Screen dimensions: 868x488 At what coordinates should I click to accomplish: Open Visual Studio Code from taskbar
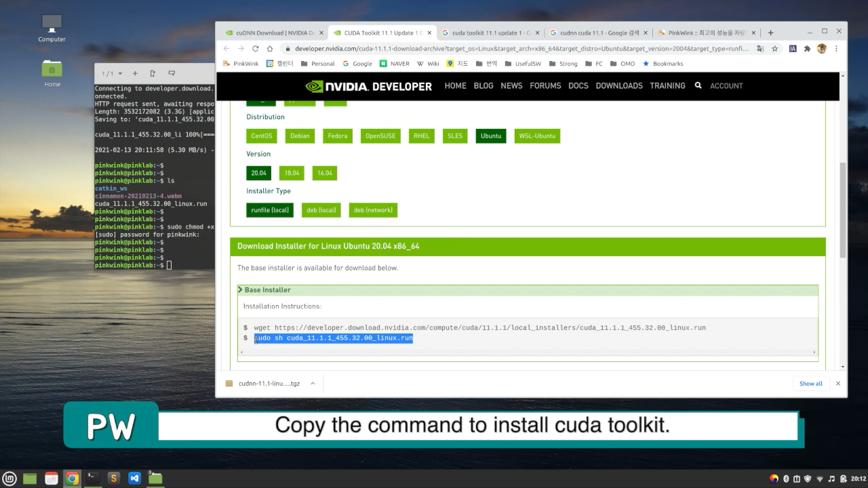tap(134, 479)
